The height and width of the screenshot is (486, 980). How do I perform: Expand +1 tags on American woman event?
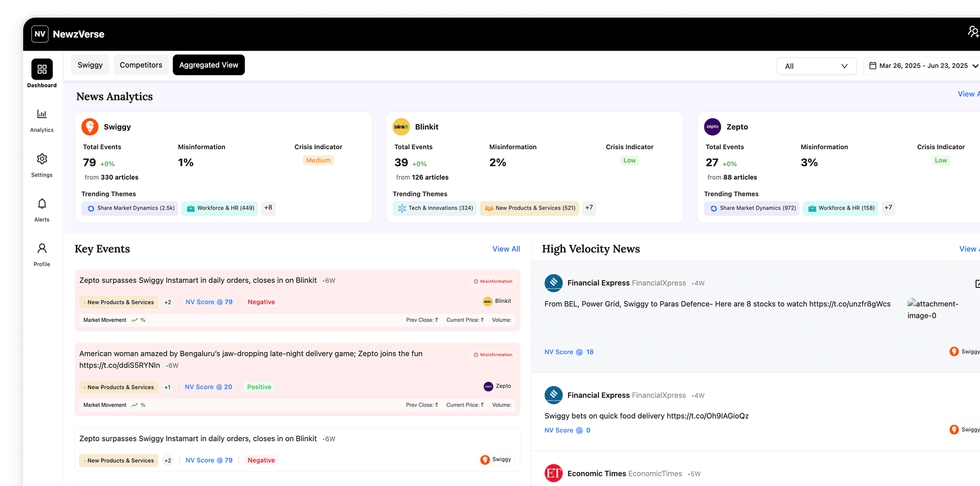coord(167,387)
